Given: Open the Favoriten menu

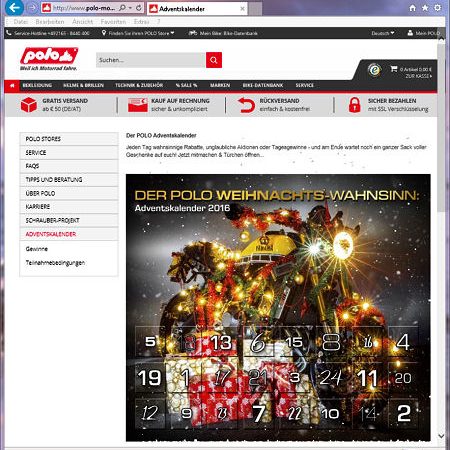Looking at the screenshot, I should tap(113, 22).
